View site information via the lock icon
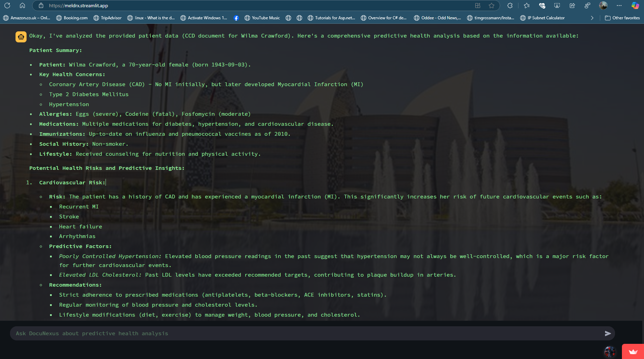 41,6
